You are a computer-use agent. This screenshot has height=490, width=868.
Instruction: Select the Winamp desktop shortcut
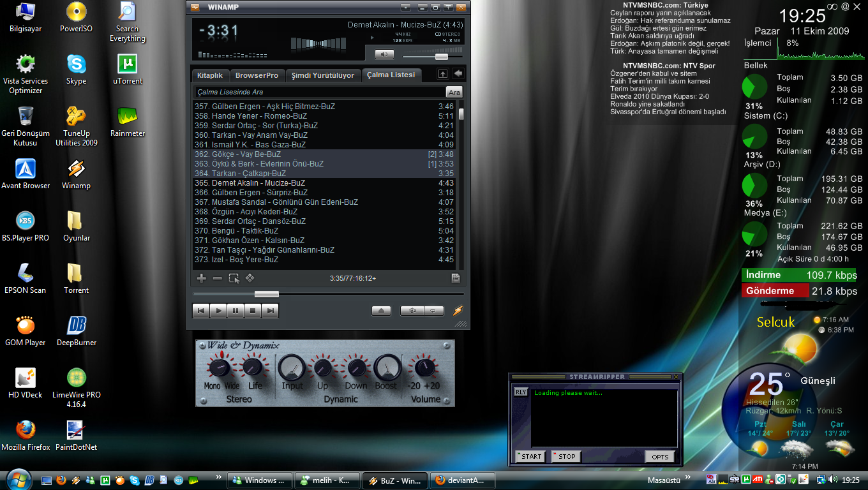[x=76, y=174]
